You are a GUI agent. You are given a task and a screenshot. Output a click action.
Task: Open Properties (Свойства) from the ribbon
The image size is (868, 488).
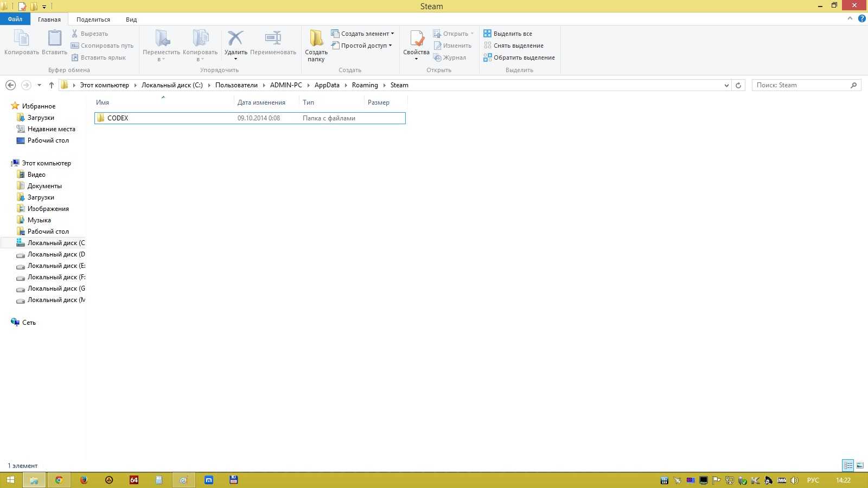tap(416, 39)
